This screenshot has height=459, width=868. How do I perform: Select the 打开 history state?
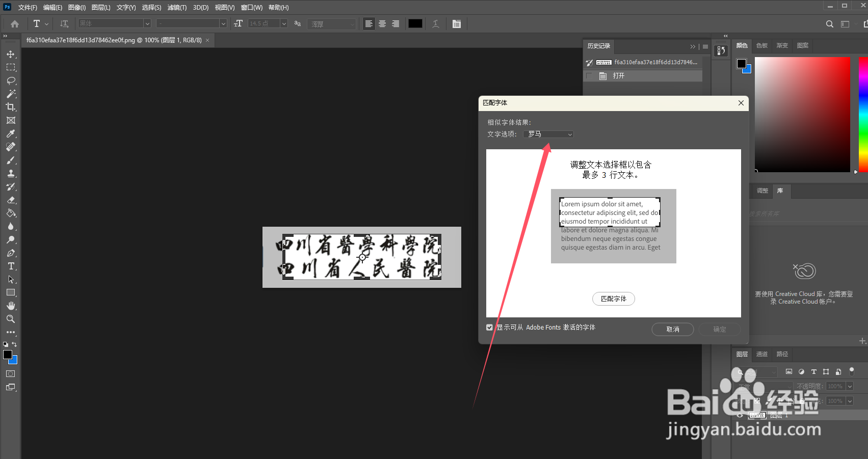pos(619,75)
